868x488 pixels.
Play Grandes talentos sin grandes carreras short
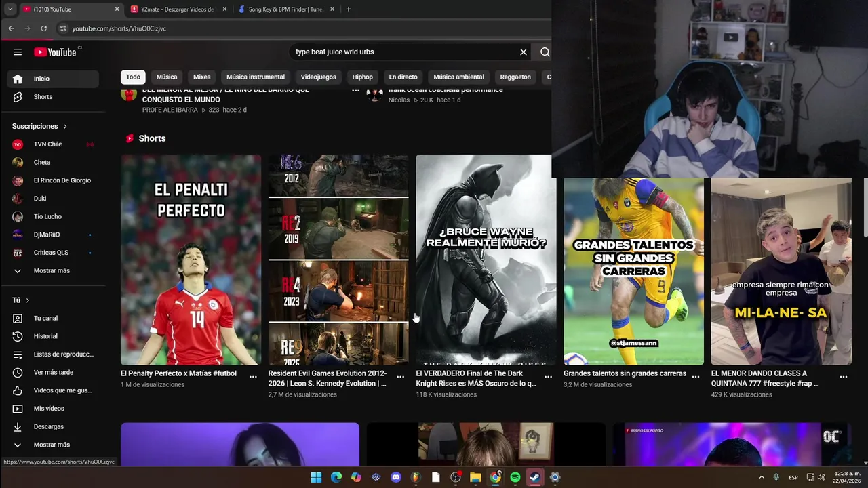pos(633,271)
